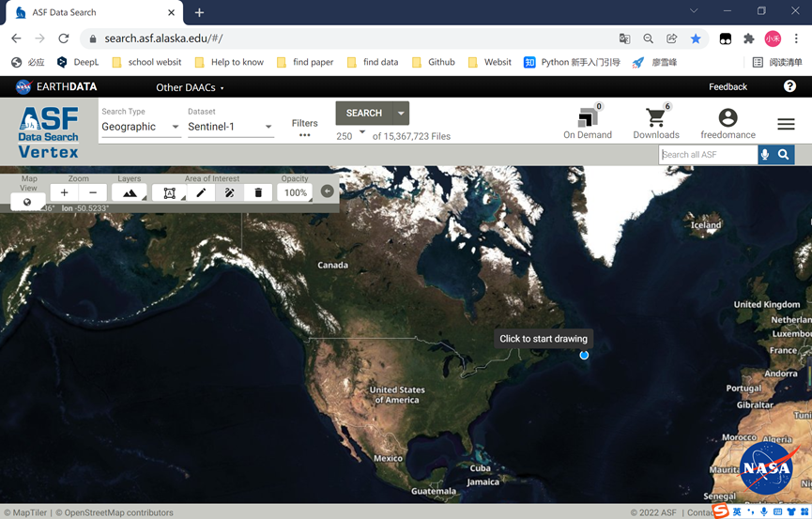
Task: Go back with browser back arrow
Action: (x=16, y=38)
